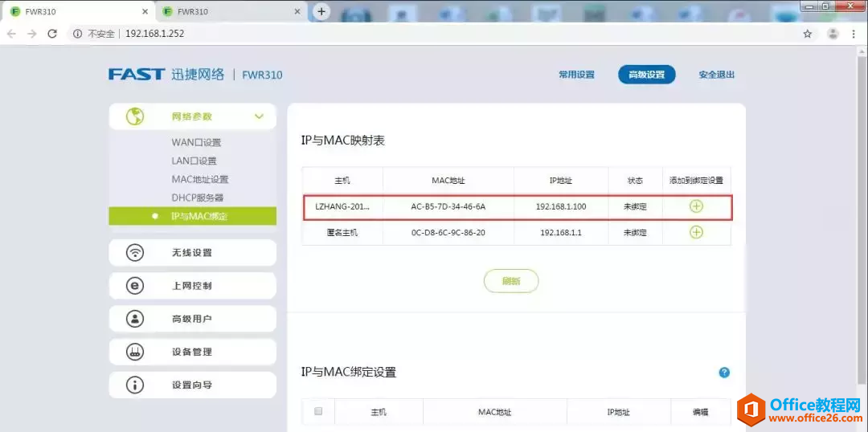Click host name 匿名主机

342,232
